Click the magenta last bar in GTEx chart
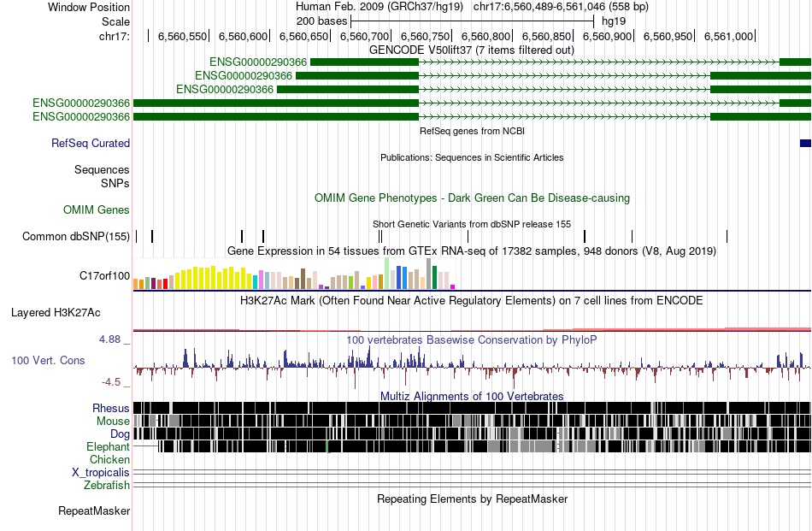Viewport: 812px width, 531px height. (452, 286)
